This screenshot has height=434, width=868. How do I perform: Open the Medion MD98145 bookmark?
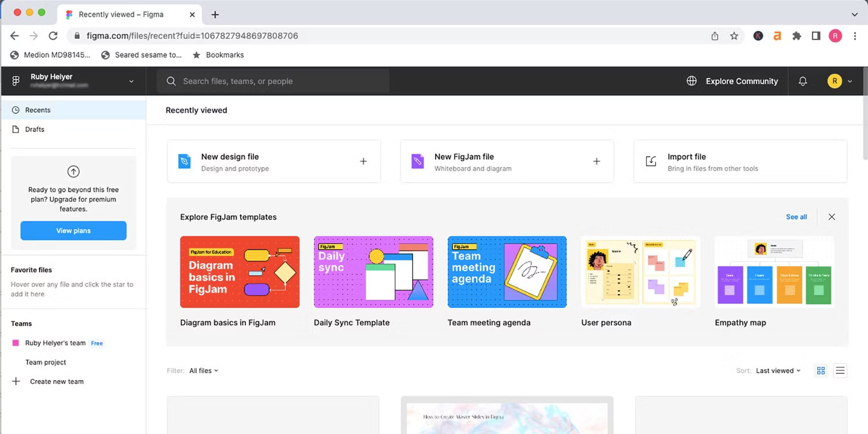pos(50,55)
